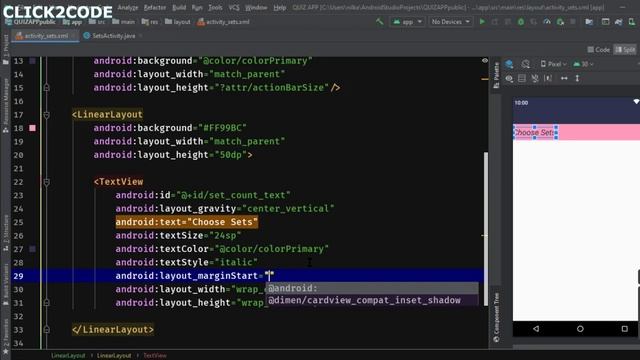The image size is (640, 360).
Task: Switch editor to Split view
Action: pos(625,50)
